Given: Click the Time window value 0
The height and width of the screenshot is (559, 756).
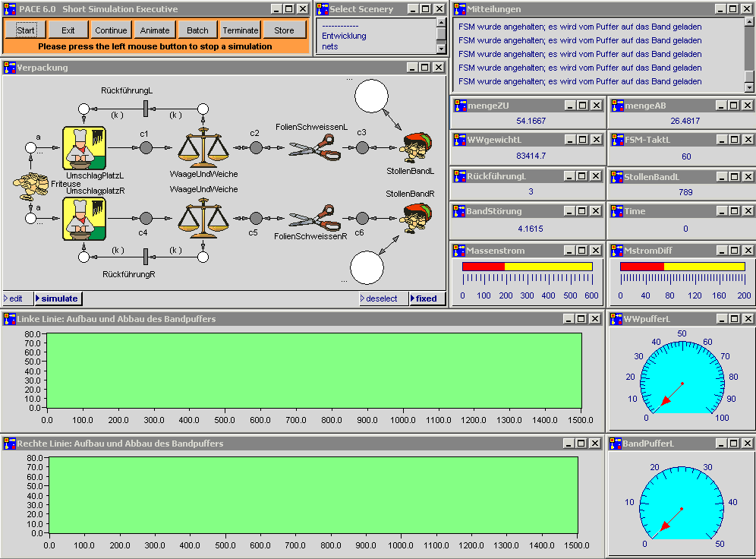Looking at the screenshot, I should tap(685, 229).
